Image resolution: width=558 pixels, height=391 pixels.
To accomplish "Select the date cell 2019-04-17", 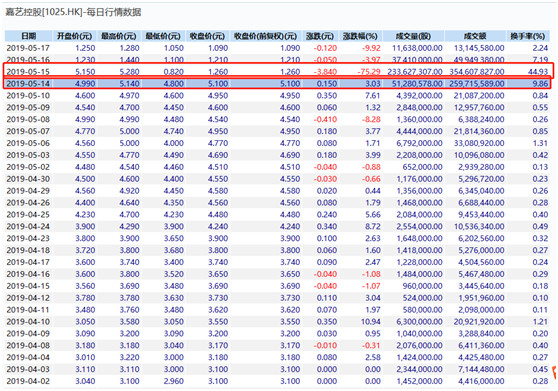I will 28,262.
